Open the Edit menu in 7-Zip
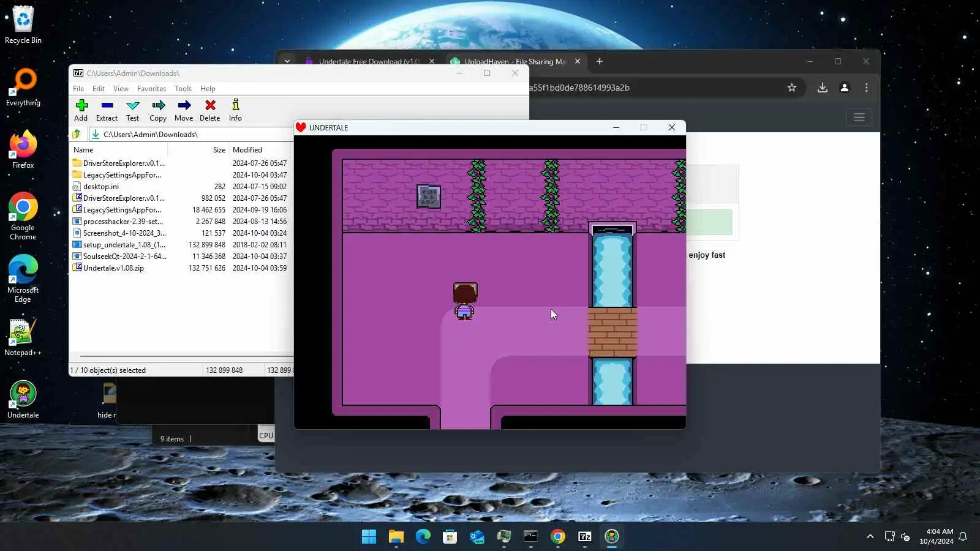The image size is (980, 551). pyautogui.click(x=98, y=89)
